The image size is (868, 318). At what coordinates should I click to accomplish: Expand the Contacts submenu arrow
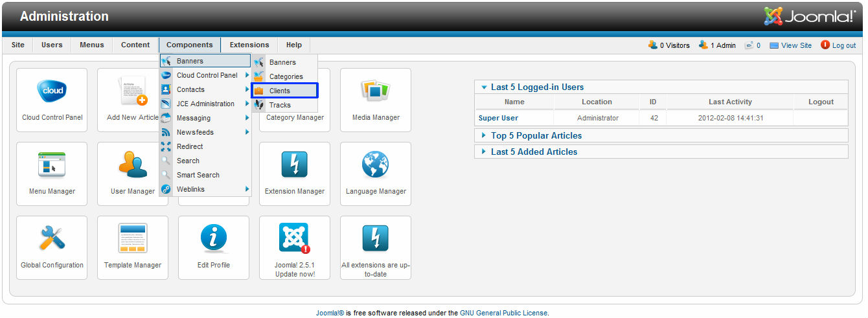[247, 89]
